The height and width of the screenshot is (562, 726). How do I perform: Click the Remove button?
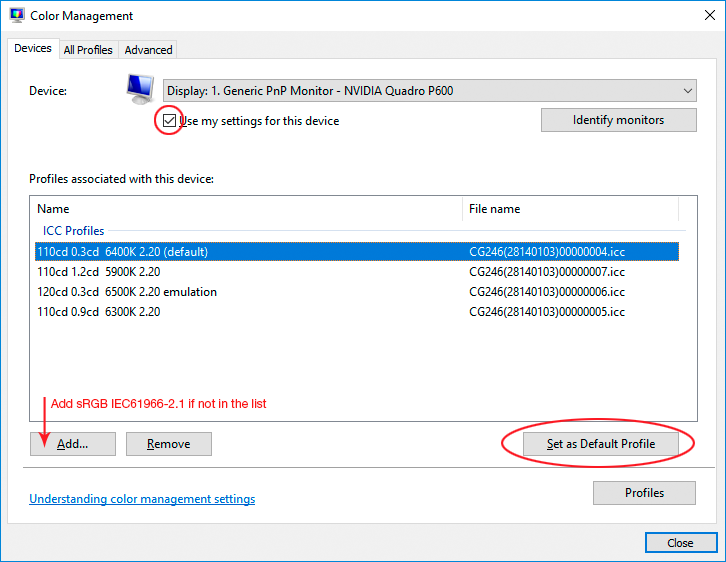(x=168, y=444)
